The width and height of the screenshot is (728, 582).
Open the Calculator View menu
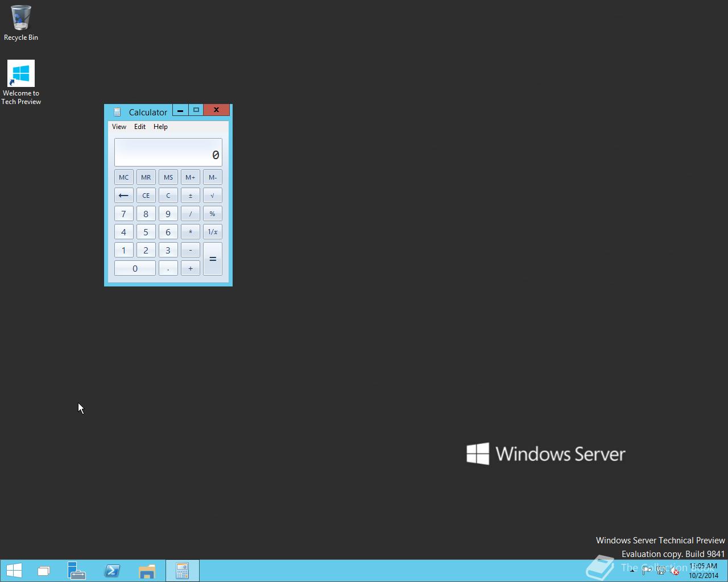click(x=119, y=127)
